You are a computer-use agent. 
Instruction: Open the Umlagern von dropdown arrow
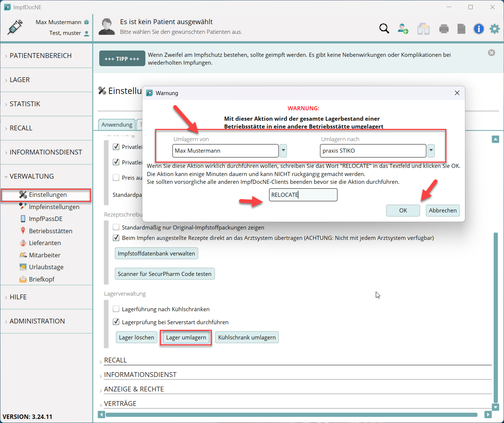click(283, 151)
